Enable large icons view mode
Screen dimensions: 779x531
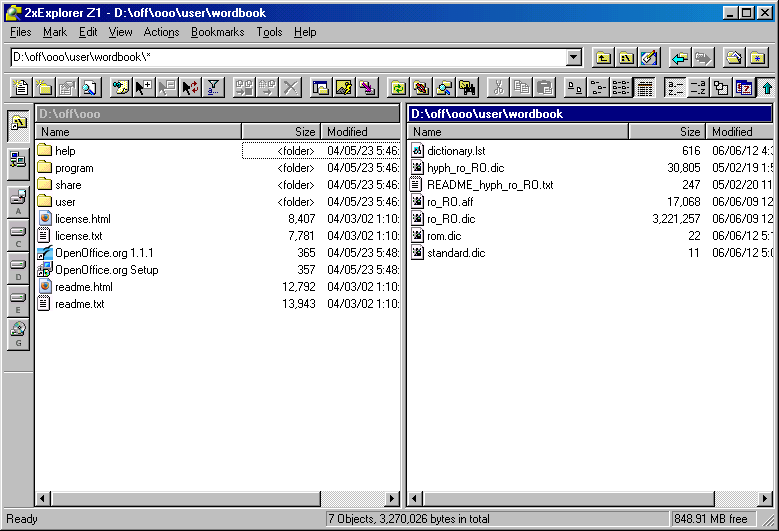tap(575, 88)
